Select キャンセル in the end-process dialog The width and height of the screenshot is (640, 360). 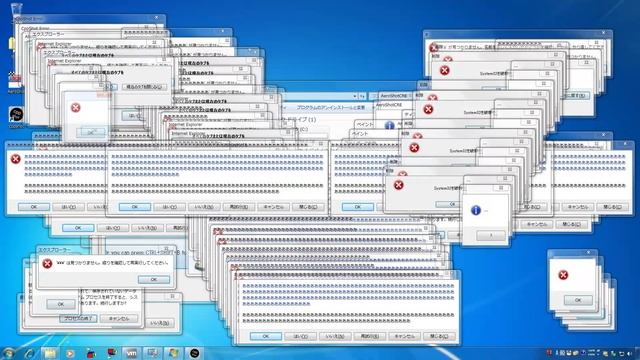119,318
